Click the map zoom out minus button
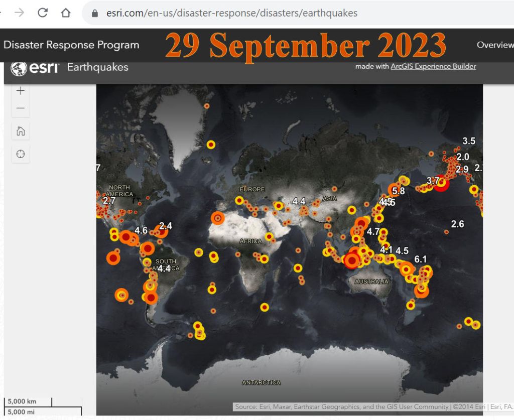 pos(21,108)
